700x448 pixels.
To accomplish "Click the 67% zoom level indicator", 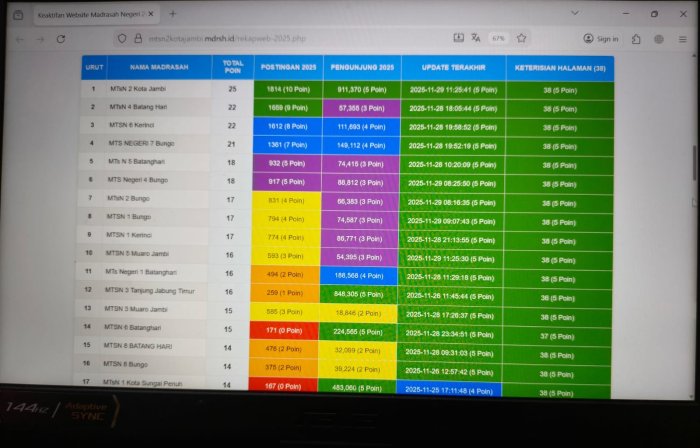I will (x=497, y=38).
